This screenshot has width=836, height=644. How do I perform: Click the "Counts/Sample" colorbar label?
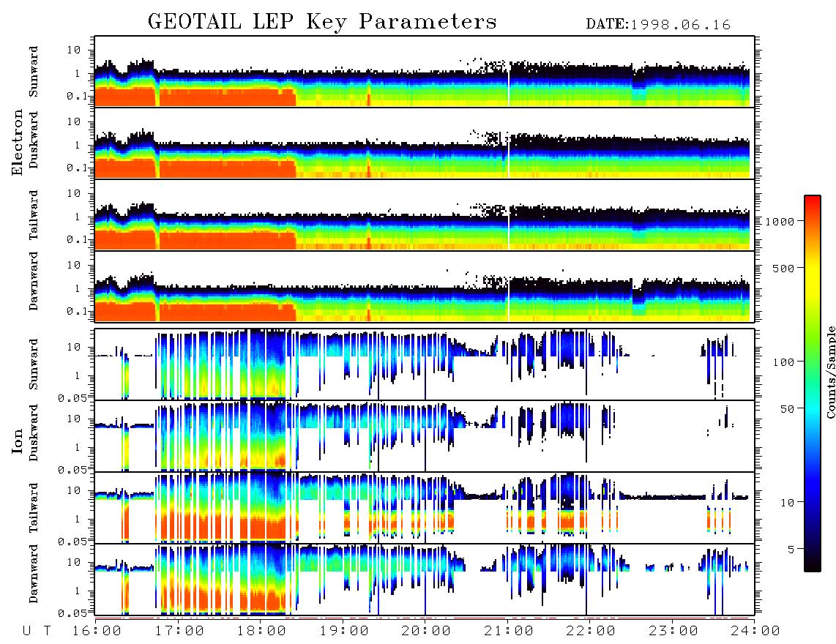point(830,372)
